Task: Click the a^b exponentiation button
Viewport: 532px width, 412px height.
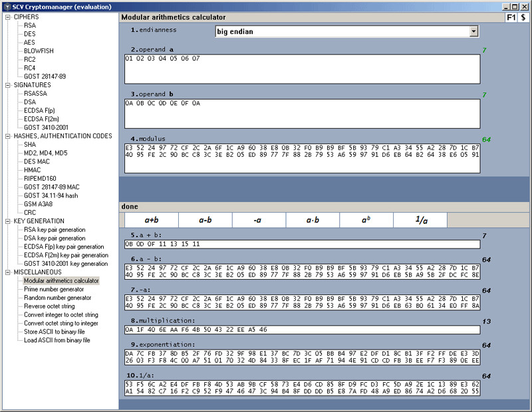Action: tap(366, 220)
